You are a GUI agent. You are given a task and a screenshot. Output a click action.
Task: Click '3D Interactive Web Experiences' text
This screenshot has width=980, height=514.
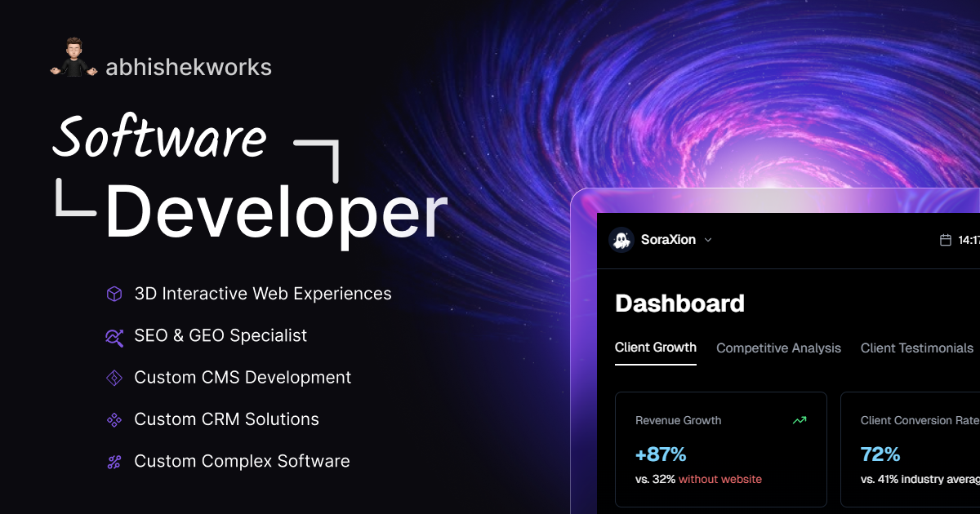[x=263, y=294]
